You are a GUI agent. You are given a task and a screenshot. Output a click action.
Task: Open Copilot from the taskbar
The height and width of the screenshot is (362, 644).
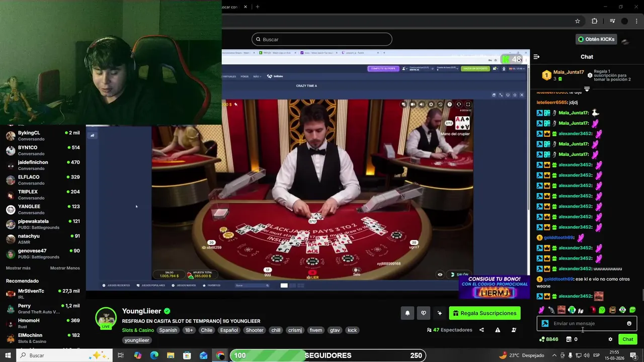pos(138,355)
